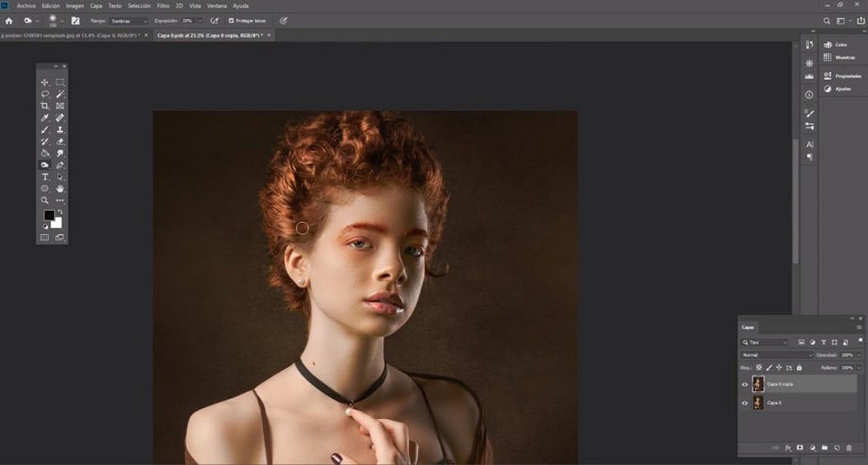Open the Edición menu
This screenshot has width=868, height=465.
pos(51,5)
